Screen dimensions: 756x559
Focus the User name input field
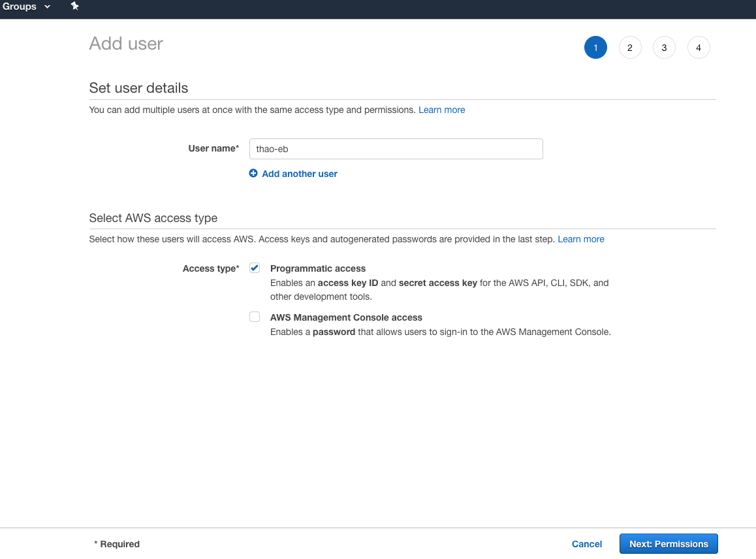[396, 149]
